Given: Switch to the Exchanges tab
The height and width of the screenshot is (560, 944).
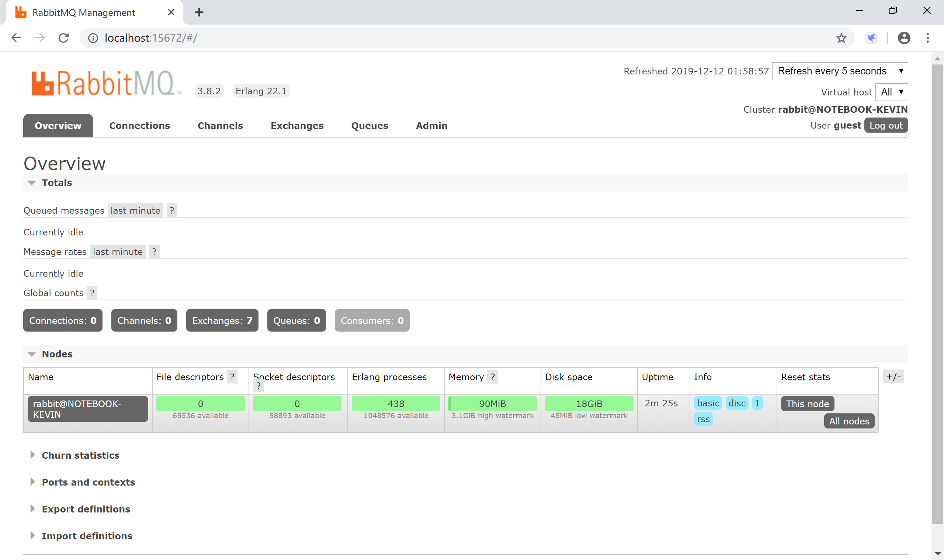Looking at the screenshot, I should 297,125.
